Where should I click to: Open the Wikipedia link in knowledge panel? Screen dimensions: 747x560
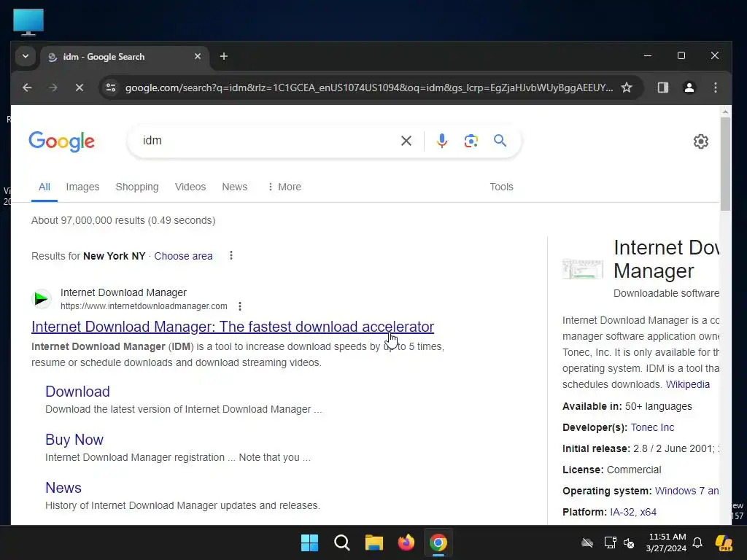click(x=687, y=384)
